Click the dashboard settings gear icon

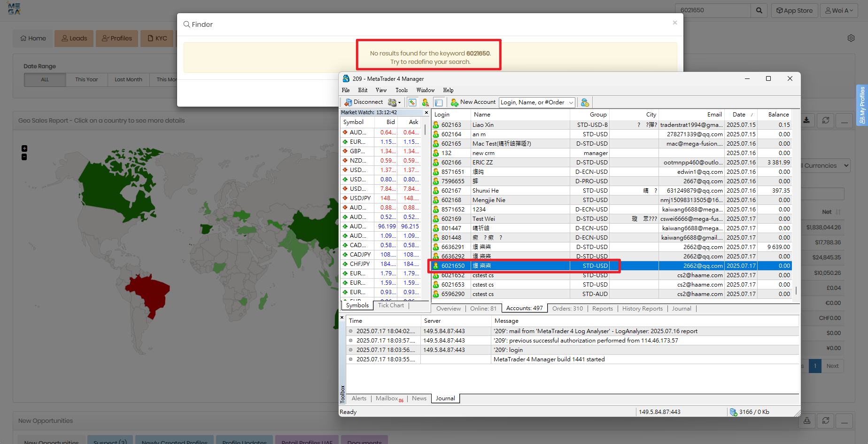pos(851,38)
